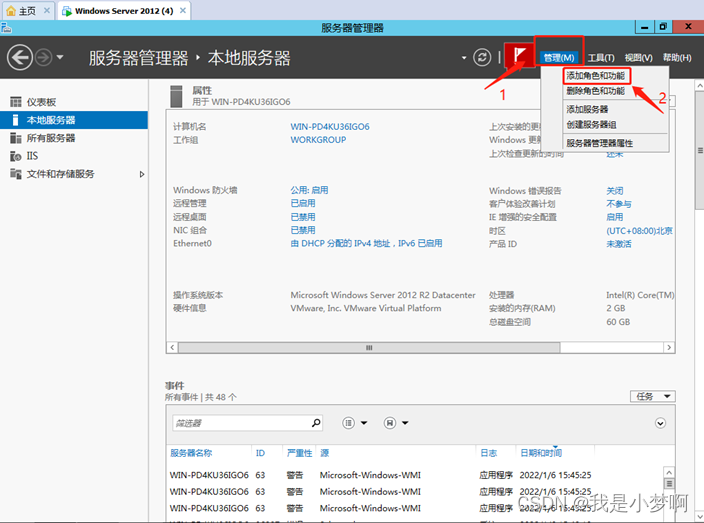Click the properties horizontal scrollbar left arrow
704x523 pixels.
(x=172, y=347)
